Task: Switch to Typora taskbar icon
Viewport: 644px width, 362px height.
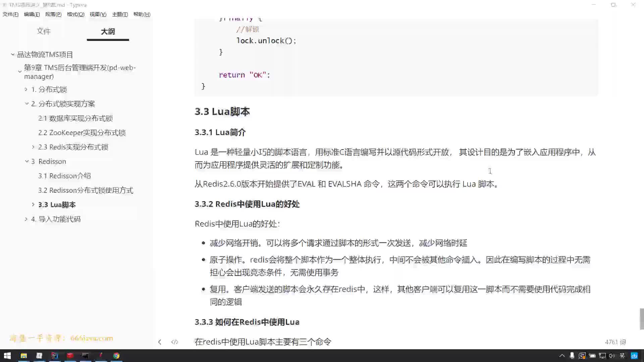Action: [x=39, y=356]
